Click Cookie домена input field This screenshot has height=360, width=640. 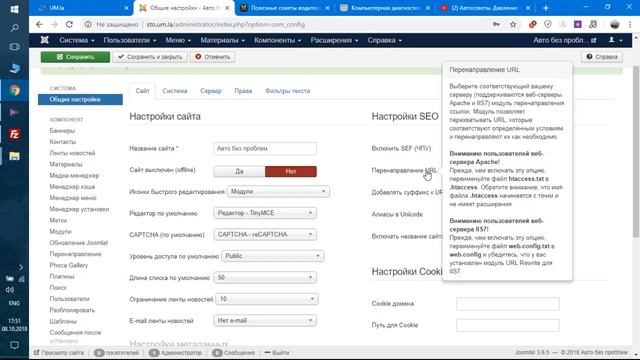[508, 304]
